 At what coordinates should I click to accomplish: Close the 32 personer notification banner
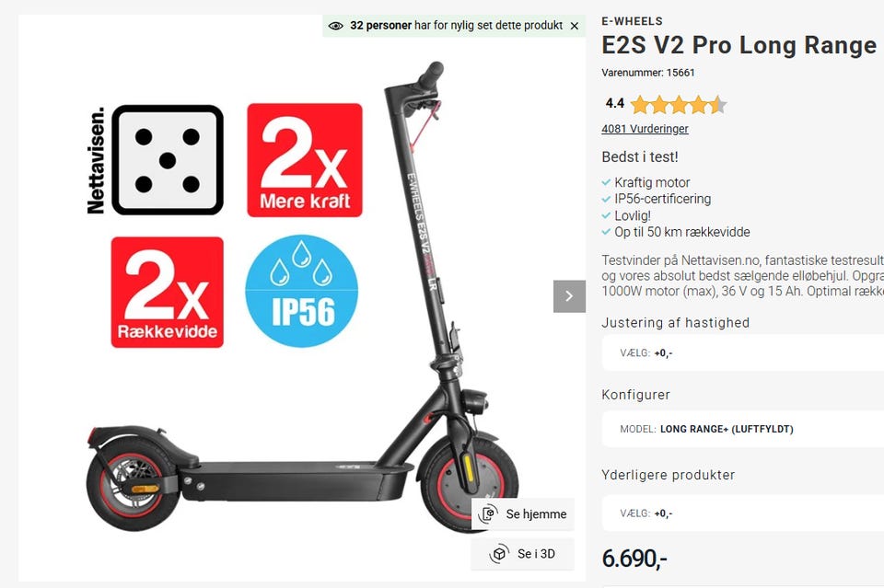[574, 26]
